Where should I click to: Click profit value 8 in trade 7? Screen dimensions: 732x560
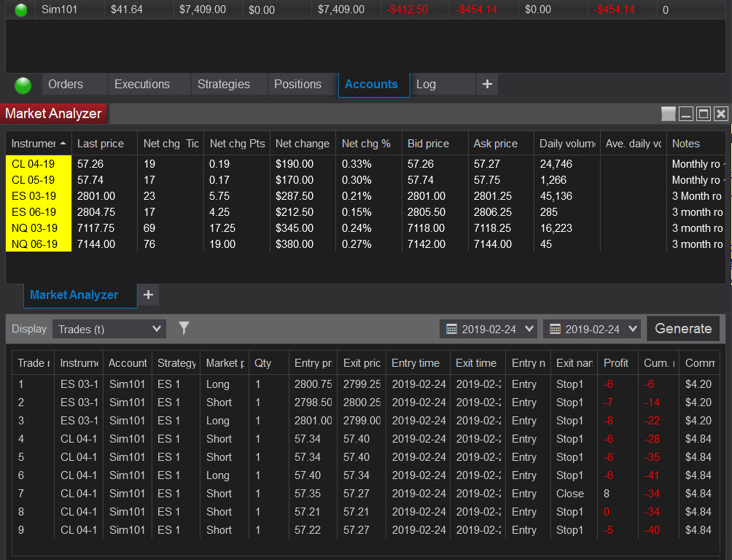coord(606,493)
